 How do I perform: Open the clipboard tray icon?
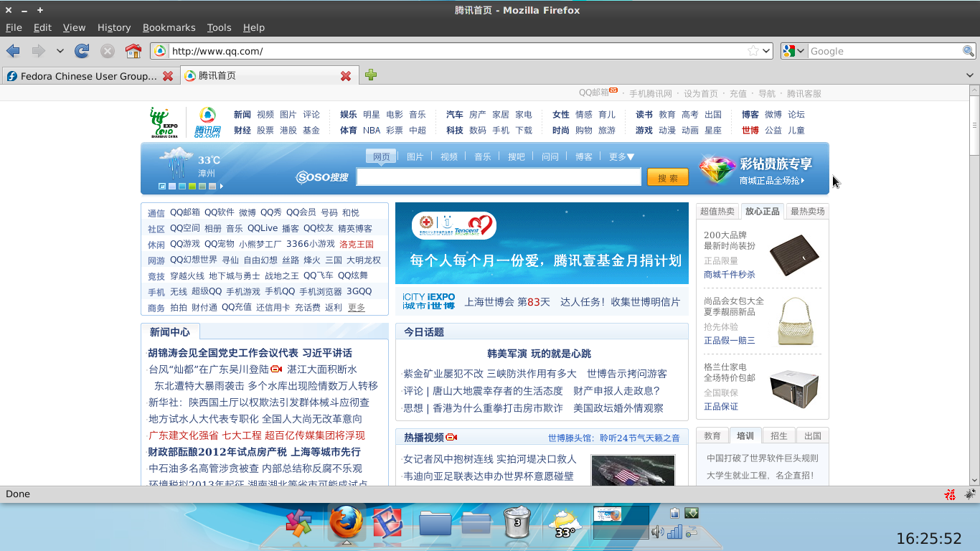tap(674, 513)
